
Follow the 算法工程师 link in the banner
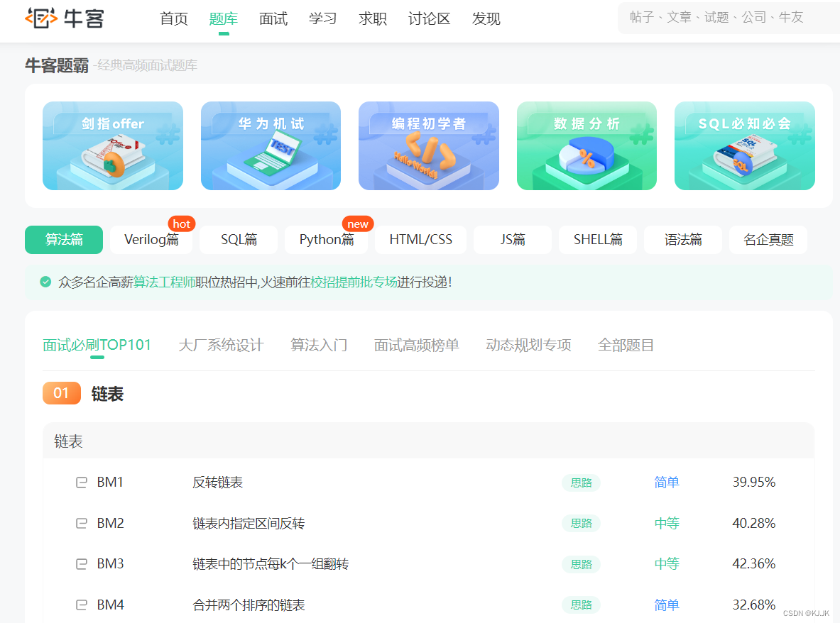[x=165, y=282]
